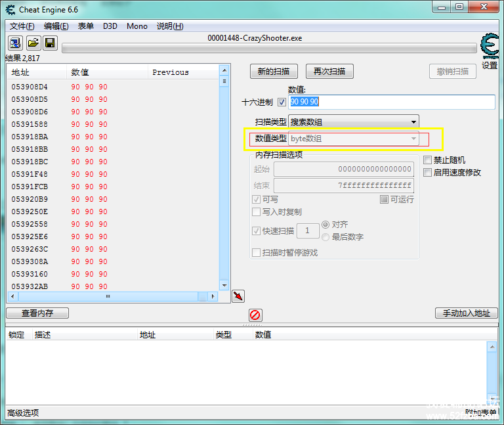Screen dimensions: 504x425
Task: Select result row 05391588
Action: click(x=113, y=124)
